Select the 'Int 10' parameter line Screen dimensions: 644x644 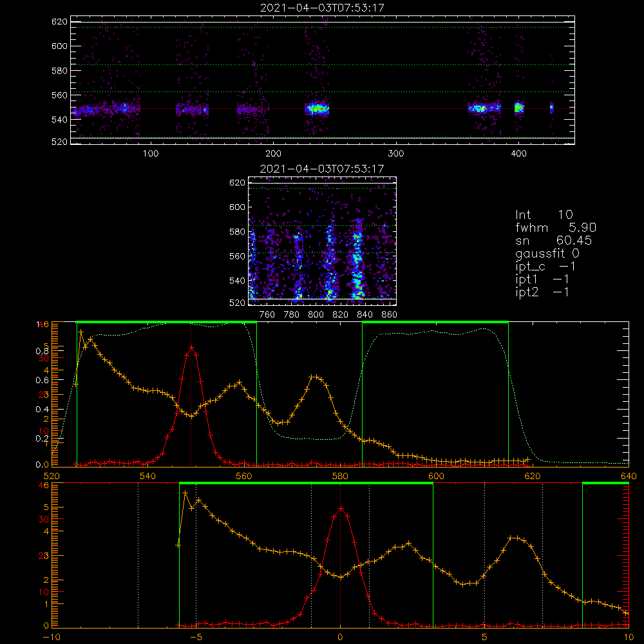tap(544, 215)
